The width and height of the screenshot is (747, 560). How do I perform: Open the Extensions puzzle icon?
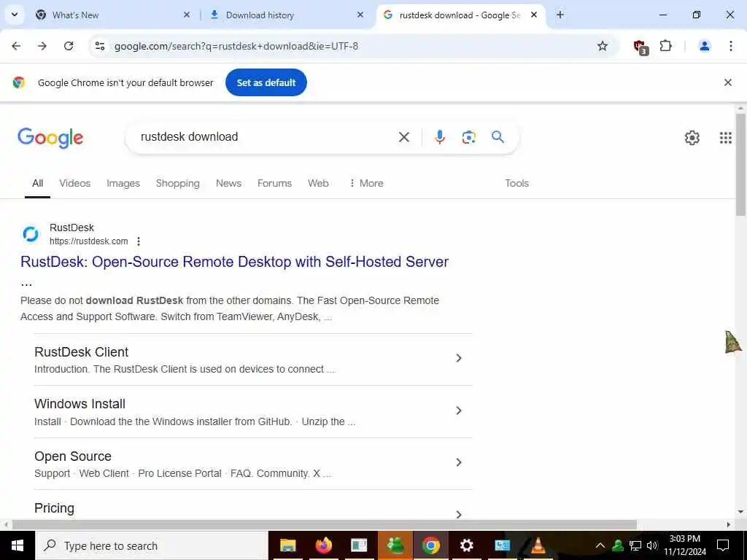coord(665,46)
